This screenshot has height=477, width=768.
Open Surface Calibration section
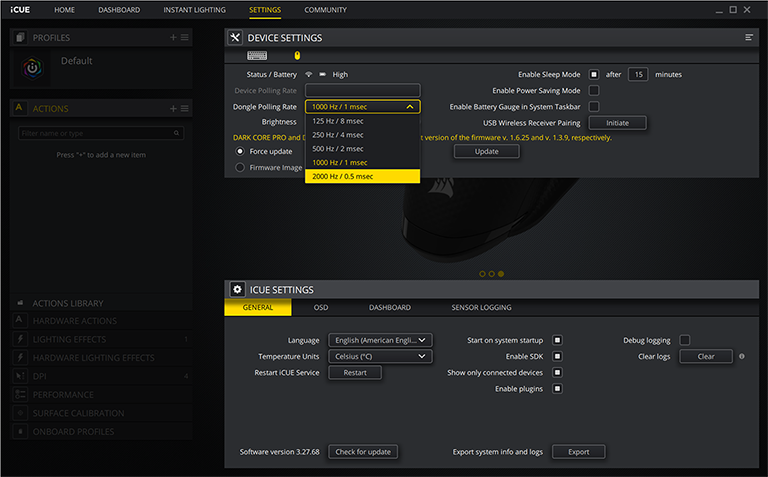click(101, 413)
